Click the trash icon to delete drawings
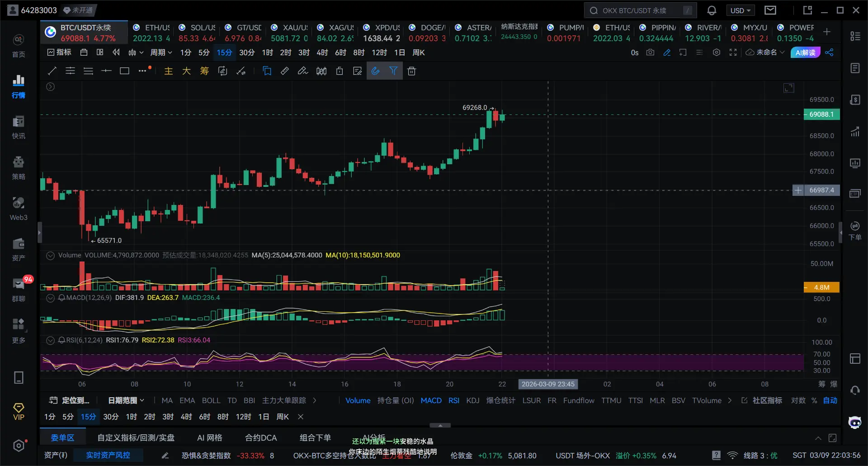The image size is (868, 466). (x=411, y=71)
